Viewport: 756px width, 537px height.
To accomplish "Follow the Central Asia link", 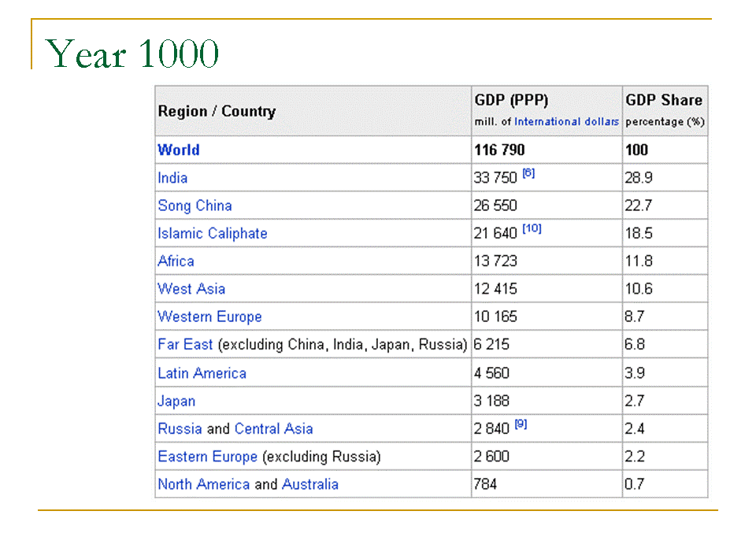I will tap(273, 429).
